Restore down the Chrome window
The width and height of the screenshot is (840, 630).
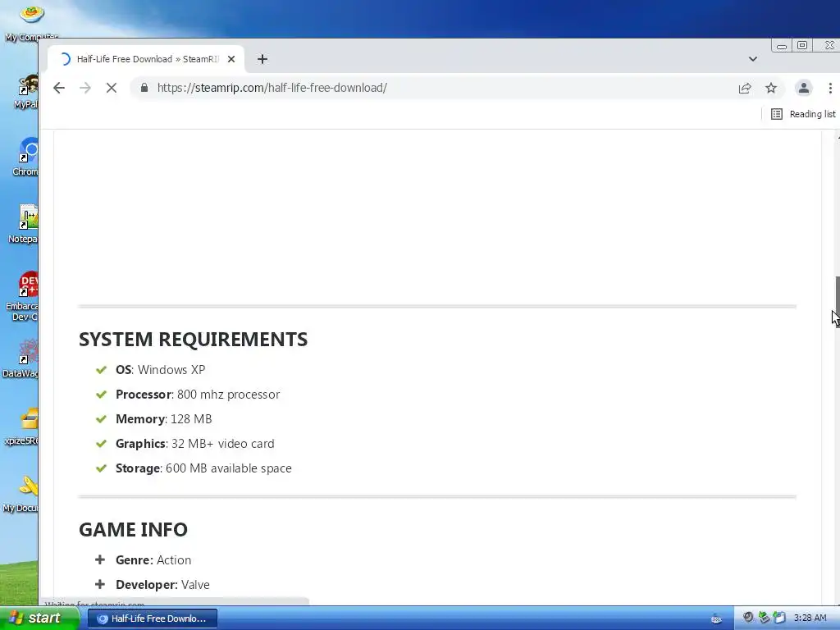pos(802,46)
